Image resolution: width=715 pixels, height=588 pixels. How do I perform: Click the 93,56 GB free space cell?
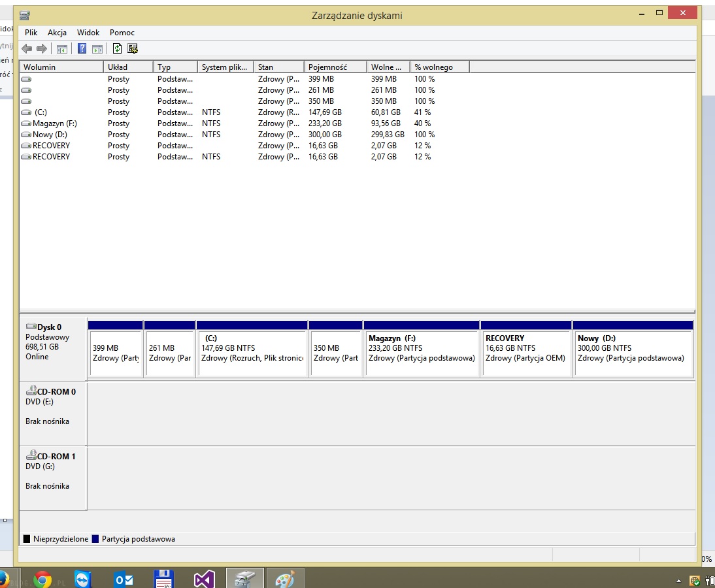386,123
